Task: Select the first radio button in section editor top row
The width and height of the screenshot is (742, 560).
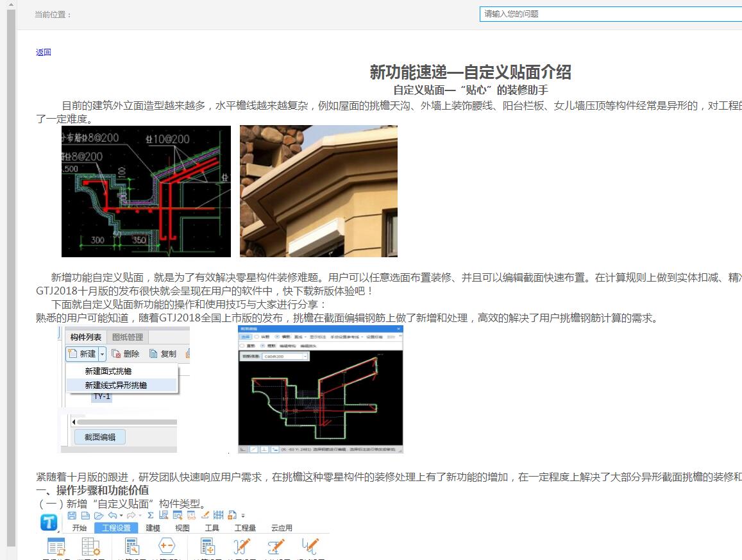Action: [257, 337]
